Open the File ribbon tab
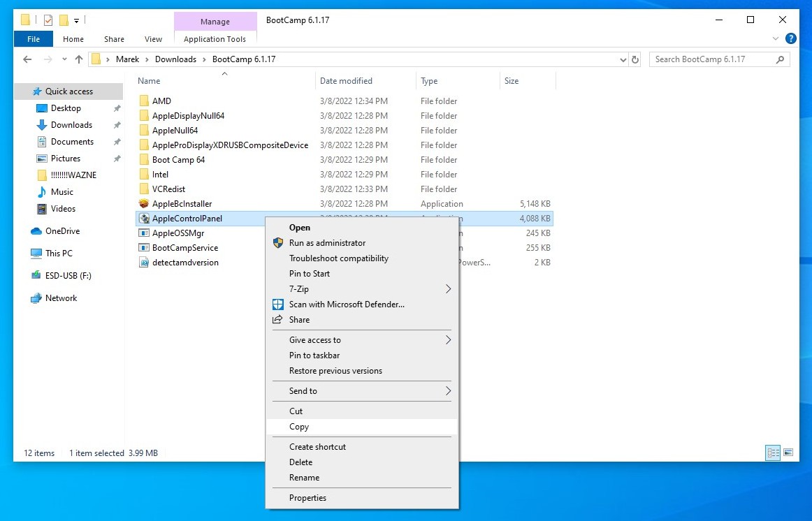 tap(34, 39)
